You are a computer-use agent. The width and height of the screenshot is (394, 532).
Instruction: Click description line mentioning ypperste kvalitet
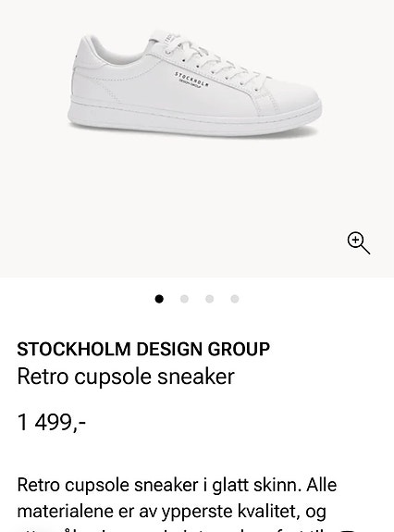pyautogui.click(x=172, y=512)
